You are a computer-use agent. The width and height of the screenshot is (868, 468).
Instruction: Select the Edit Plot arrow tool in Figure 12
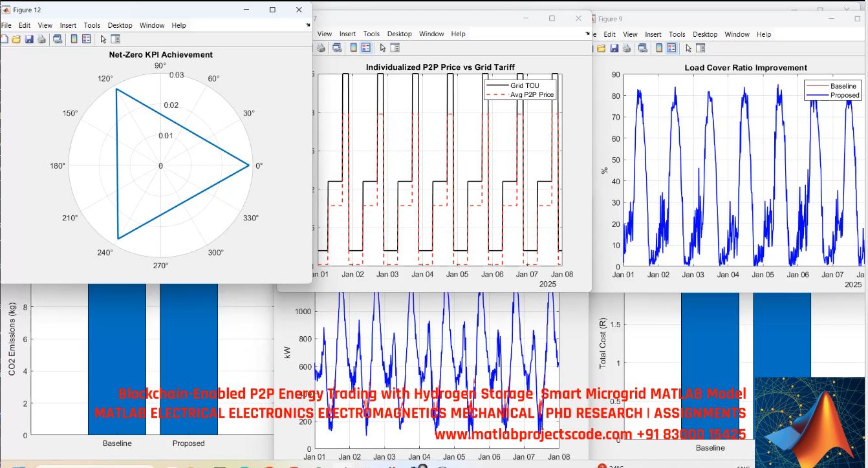tap(103, 39)
